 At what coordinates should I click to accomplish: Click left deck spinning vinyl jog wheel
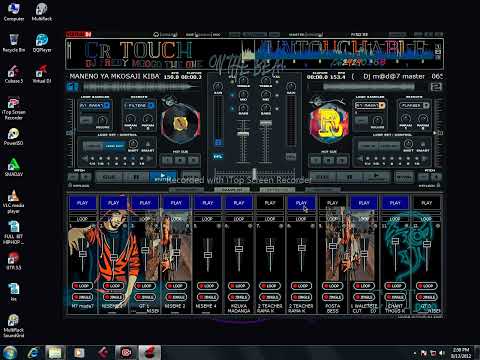point(180,123)
